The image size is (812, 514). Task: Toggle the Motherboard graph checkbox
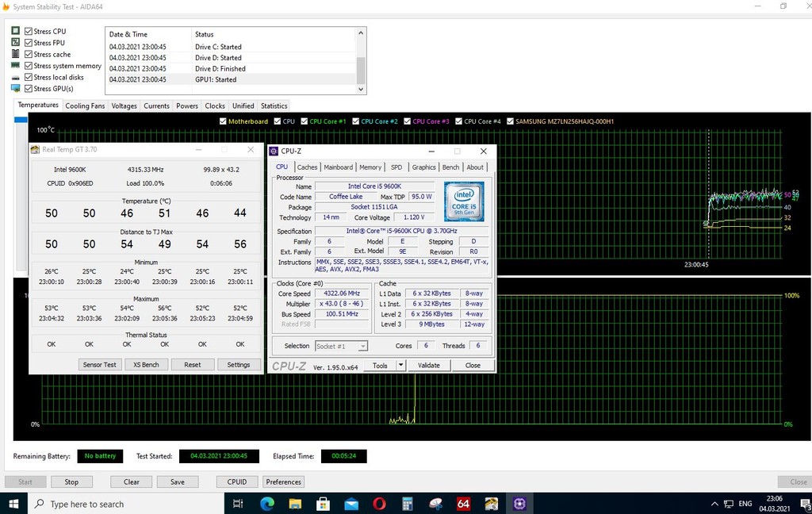coord(223,121)
